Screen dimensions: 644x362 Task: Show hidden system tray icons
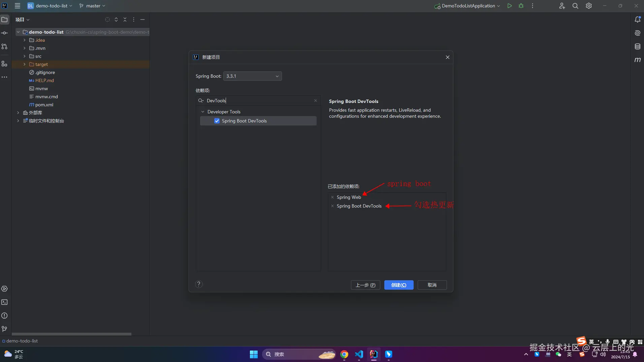click(x=526, y=354)
